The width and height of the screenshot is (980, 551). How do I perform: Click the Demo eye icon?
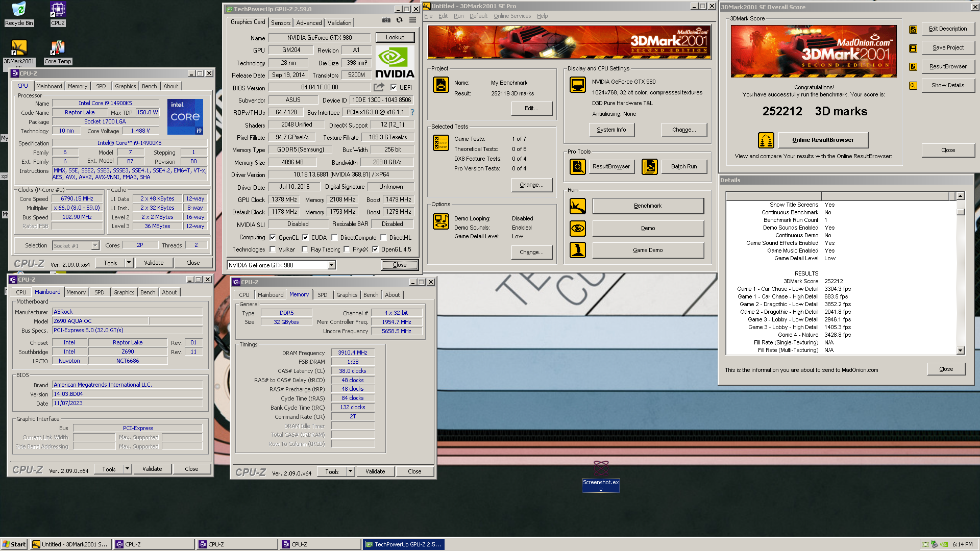[577, 228]
